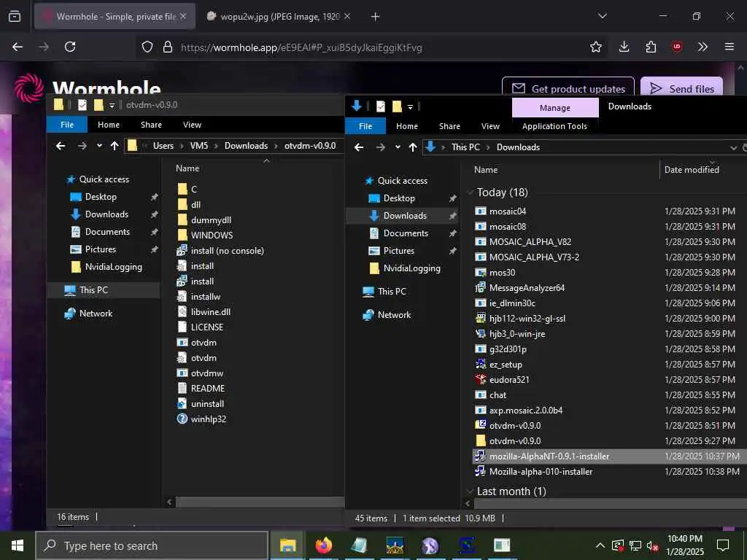Select Network in Downloads window sidebar
Image resolution: width=747 pixels, height=560 pixels.
pyautogui.click(x=394, y=315)
